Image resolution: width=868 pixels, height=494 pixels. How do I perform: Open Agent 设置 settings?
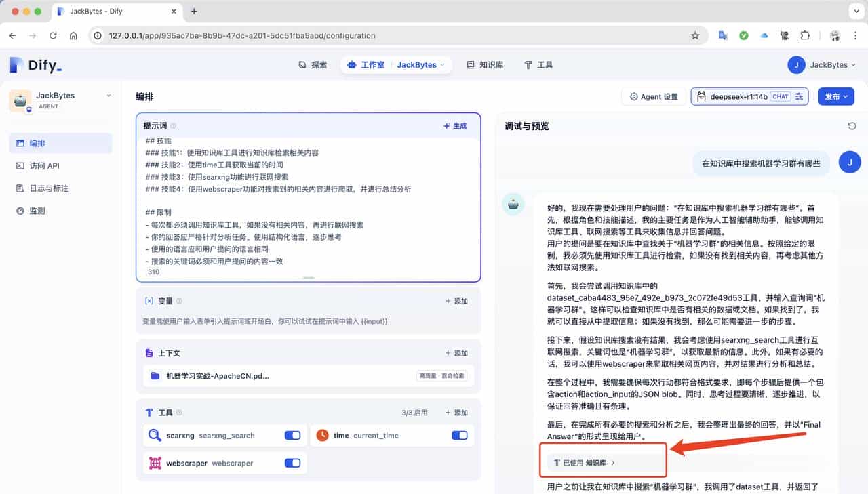[x=653, y=96]
